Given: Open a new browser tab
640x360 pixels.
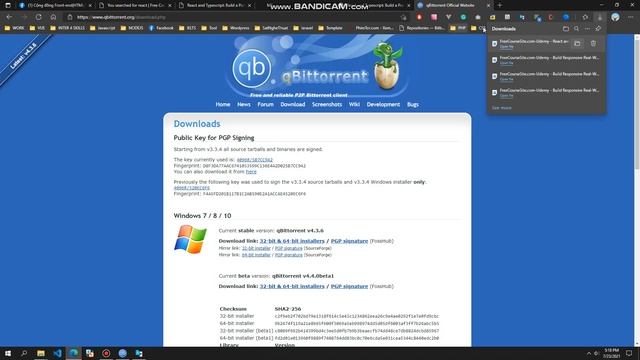Looking at the screenshot, I should 499,5.
